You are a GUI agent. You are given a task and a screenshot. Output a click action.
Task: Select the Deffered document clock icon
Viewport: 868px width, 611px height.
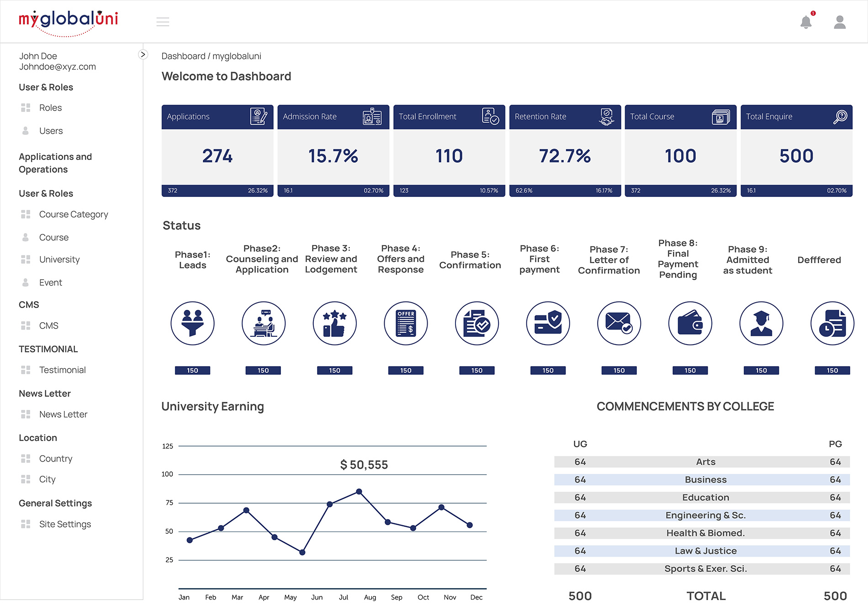pyautogui.click(x=832, y=323)
